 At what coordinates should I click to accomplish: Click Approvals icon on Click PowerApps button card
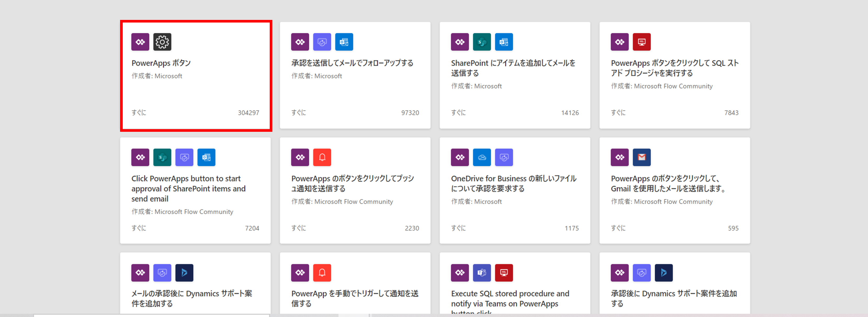click(x=184, y=157)
